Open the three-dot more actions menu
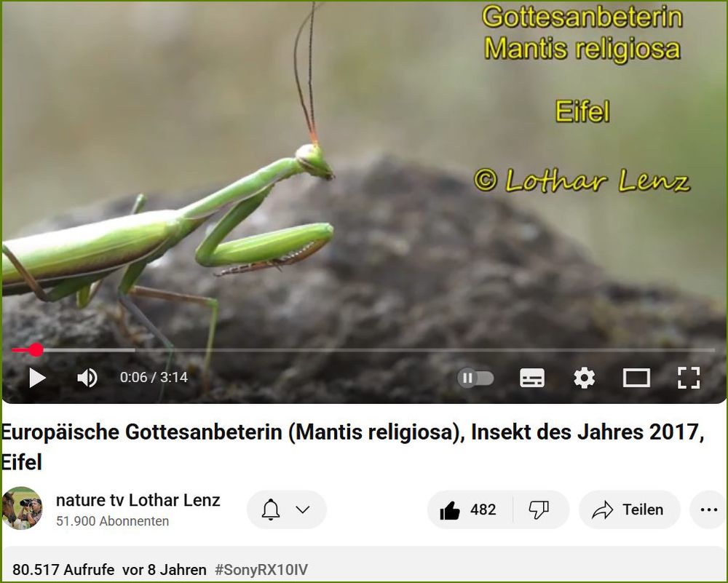 (709, 510)
